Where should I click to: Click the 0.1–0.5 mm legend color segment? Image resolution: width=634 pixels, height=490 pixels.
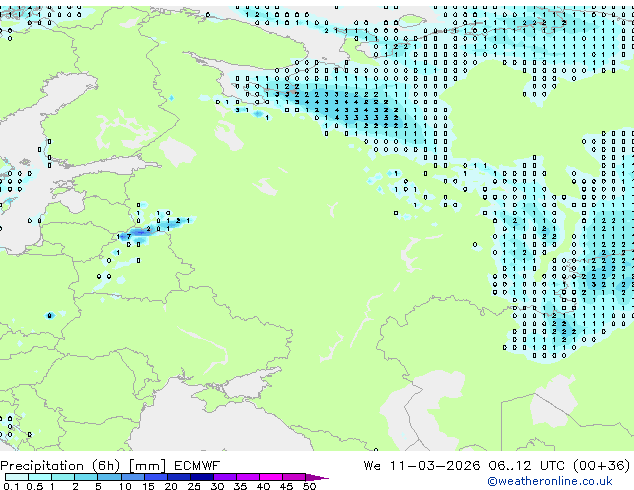coord(17,477)
